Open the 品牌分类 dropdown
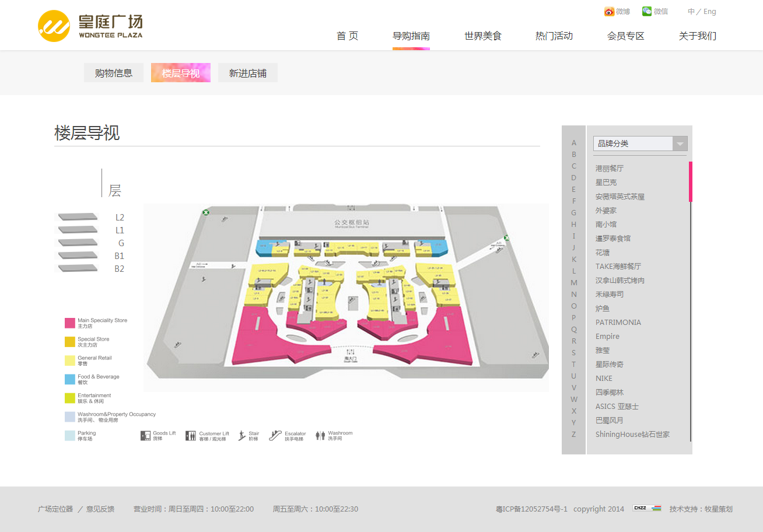Image resolution: width=763 pixels, height=532 pixels. 640,143
